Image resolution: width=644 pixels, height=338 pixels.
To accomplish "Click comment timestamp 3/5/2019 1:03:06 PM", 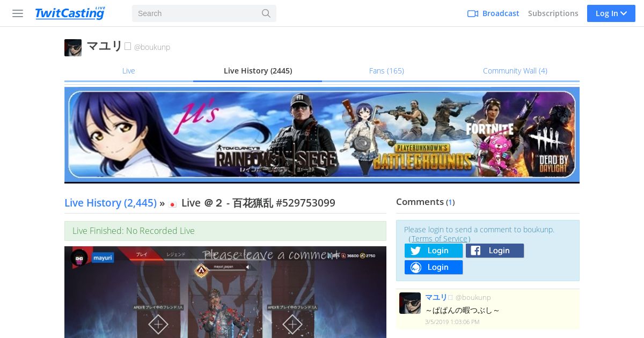I will tap(452, 322).
